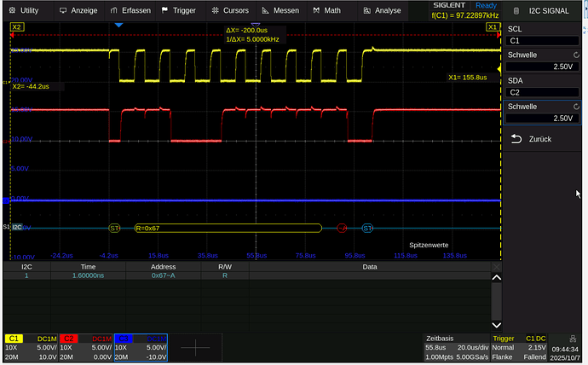The image size is (588, 365).
Task: Edit the SCL Schwelle 2.50V value
Action: click(x=544, y=66)
